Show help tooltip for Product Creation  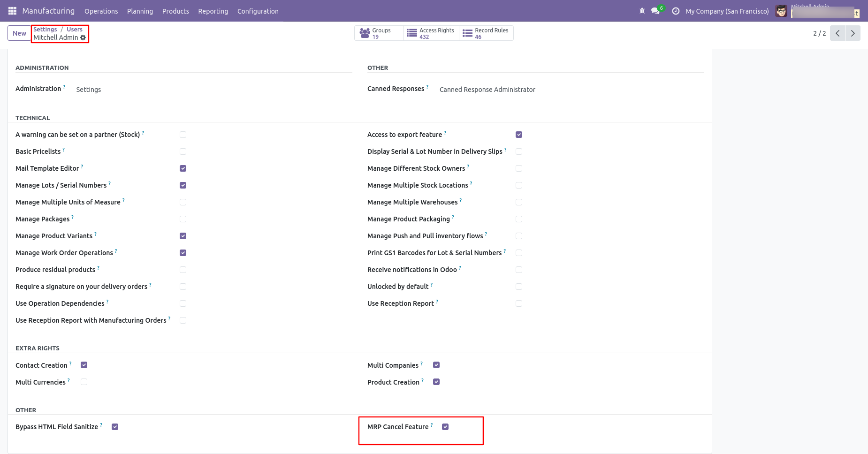tap(423, 380)
